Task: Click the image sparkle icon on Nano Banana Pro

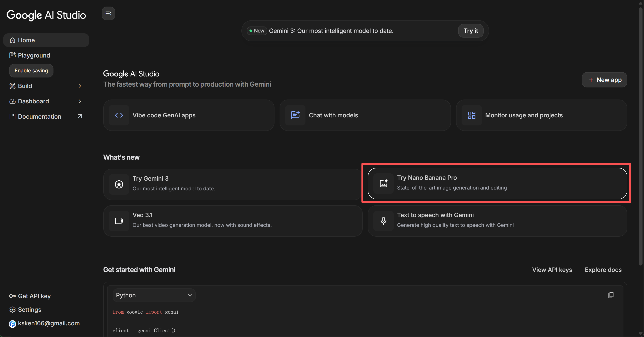Action: click(384, 184)
